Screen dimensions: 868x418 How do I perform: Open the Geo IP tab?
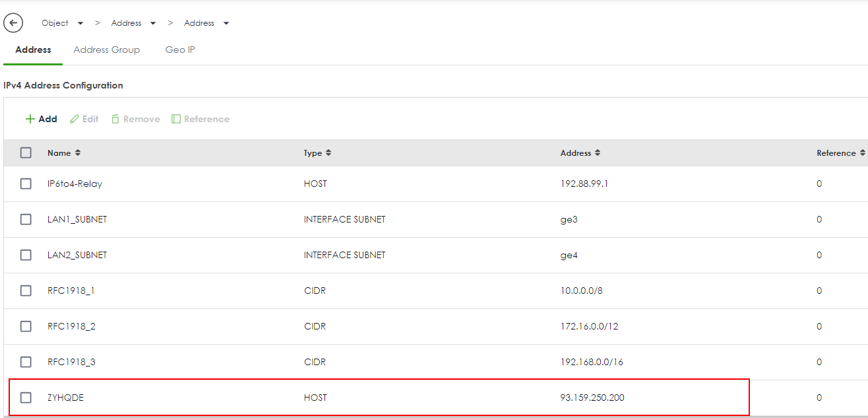[180, 50]
